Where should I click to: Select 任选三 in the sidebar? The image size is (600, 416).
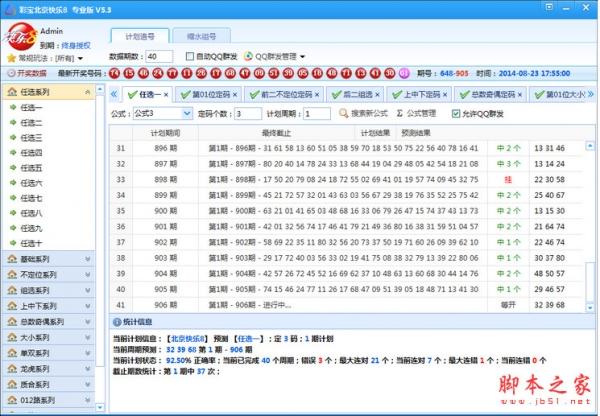pyautogui.click(x=31, y=138)
